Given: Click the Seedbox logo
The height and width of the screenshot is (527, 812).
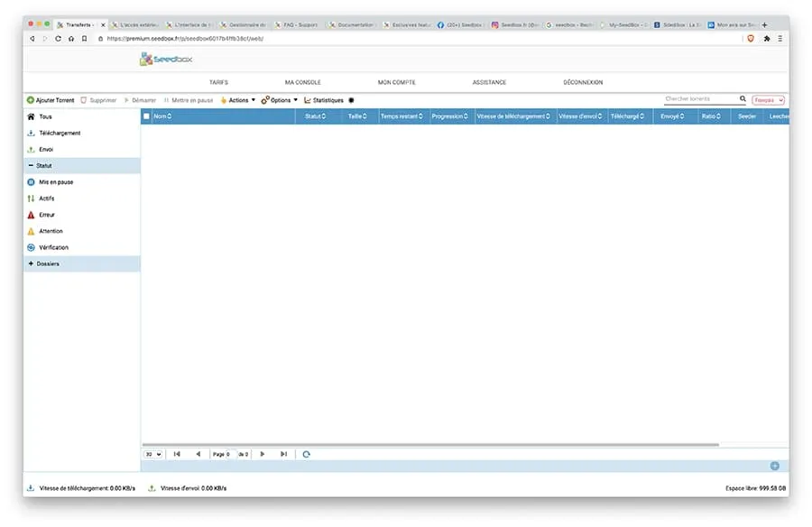Looking at the screenshot, I should (166, 59).
